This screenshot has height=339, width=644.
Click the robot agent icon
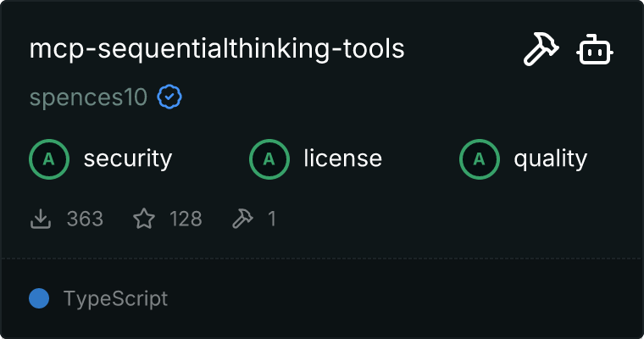point(595,49)
